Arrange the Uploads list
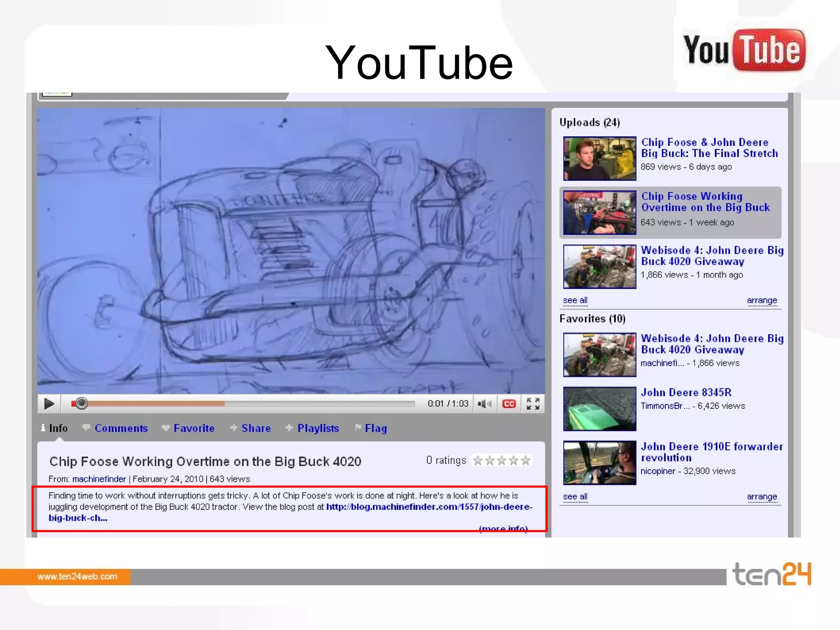Screen dimensions: 840x630 [762, 300]
